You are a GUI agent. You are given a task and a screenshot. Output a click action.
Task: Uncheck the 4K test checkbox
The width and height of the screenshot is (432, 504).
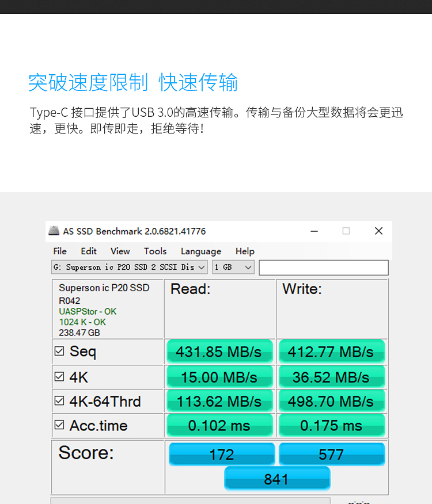59,376
